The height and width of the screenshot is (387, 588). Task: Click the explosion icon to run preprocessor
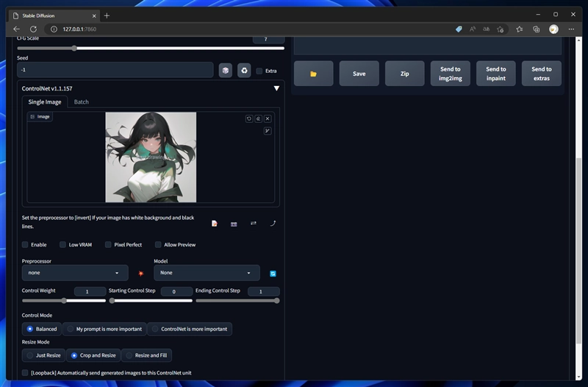[141, 274]
